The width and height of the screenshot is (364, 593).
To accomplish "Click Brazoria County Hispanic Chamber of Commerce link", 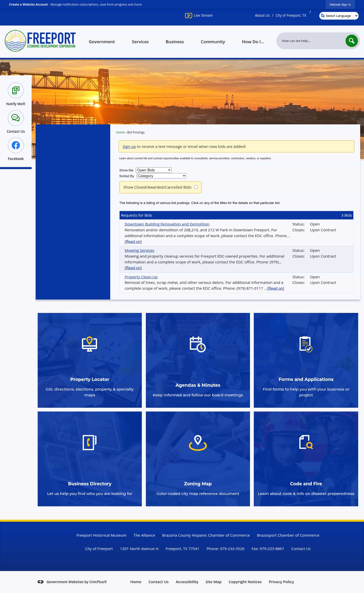I will coord(206,535).
